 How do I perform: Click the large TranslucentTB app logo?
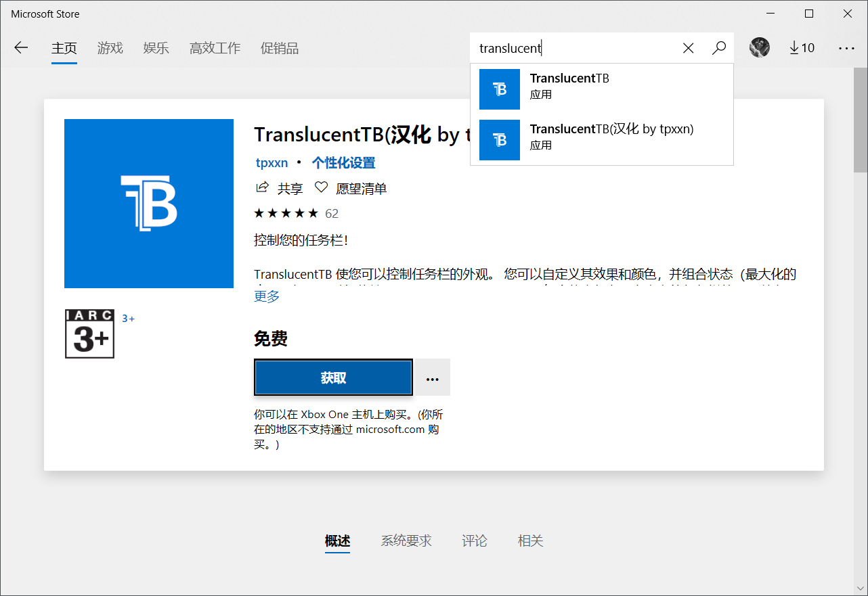pyautogui.click(x=149, y=204)
